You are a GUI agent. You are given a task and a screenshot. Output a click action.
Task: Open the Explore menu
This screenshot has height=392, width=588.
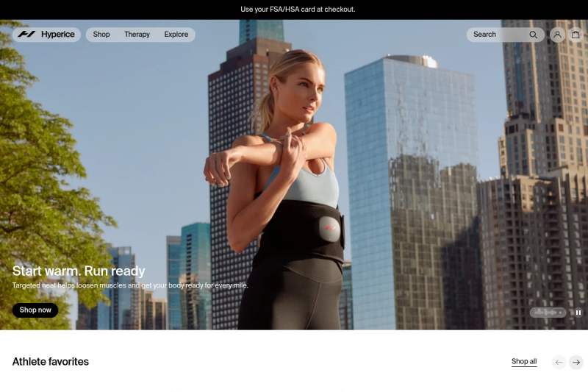(x=176, y=35)
